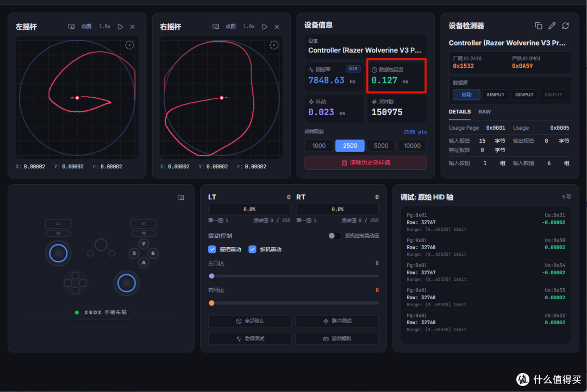Switch right stick to dot-plot mode
Image resolution: width=587 pixels, height=392 pixels.
click(x=230, y=27)
